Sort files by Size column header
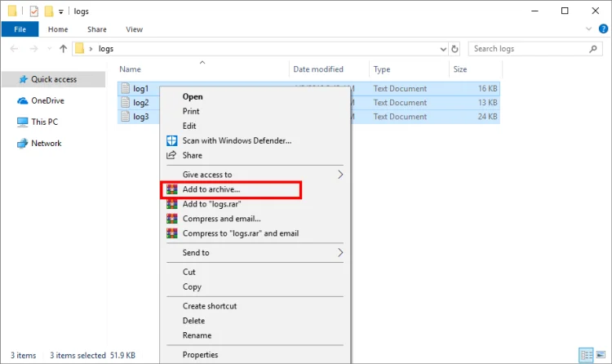The image size is (612, 364). [x=460, y=69]
